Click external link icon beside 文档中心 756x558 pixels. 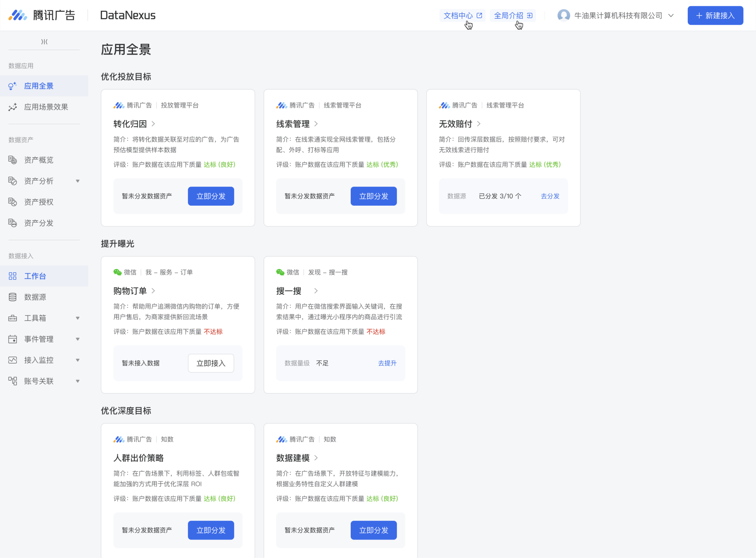pos(480,16)
